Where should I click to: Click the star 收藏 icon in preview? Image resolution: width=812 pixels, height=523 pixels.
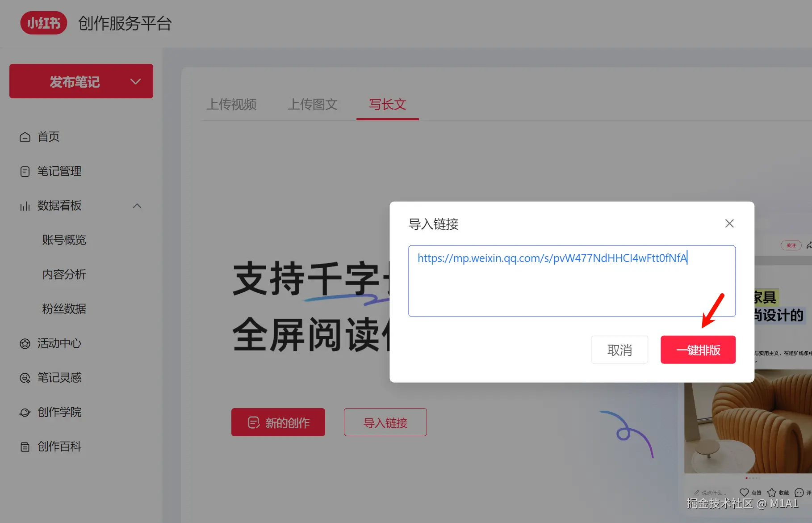click(x=772, y=493)
